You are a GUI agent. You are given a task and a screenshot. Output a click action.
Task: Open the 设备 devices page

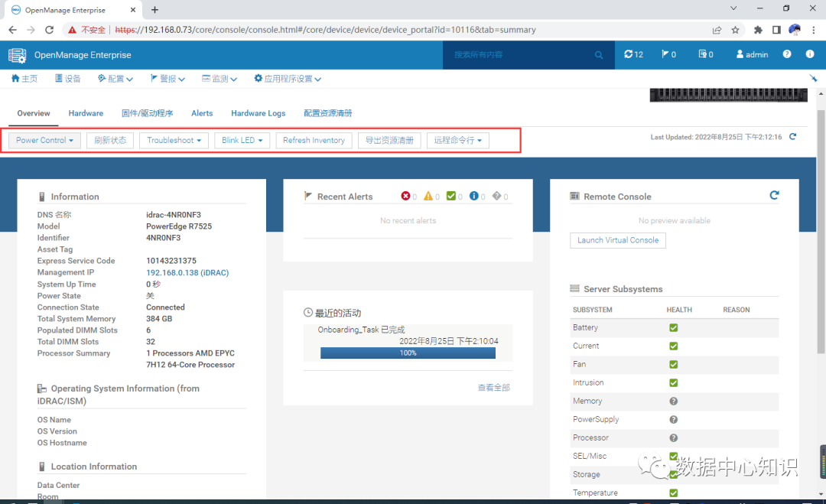tap(68, 79)
